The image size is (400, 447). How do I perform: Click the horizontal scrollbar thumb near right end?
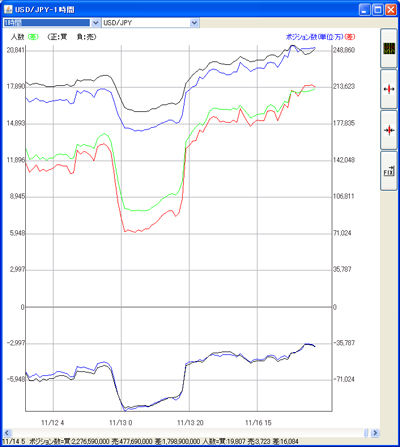pos(366,433)
